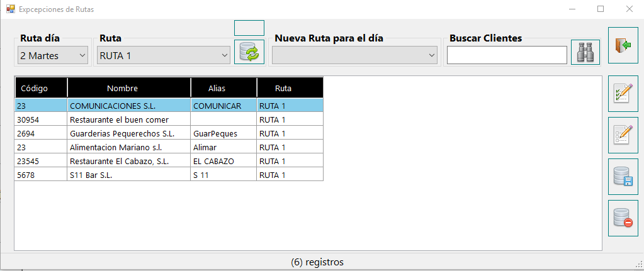Click the code cell 2694
The height and width of the screenshot is (271, 644).
pyautogui.click(x=41, y=134)
